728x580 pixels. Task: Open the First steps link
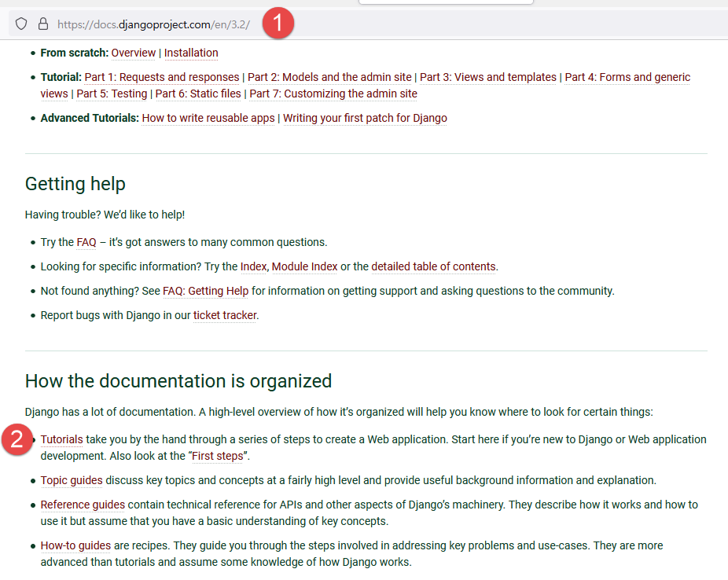pos(217,456)
